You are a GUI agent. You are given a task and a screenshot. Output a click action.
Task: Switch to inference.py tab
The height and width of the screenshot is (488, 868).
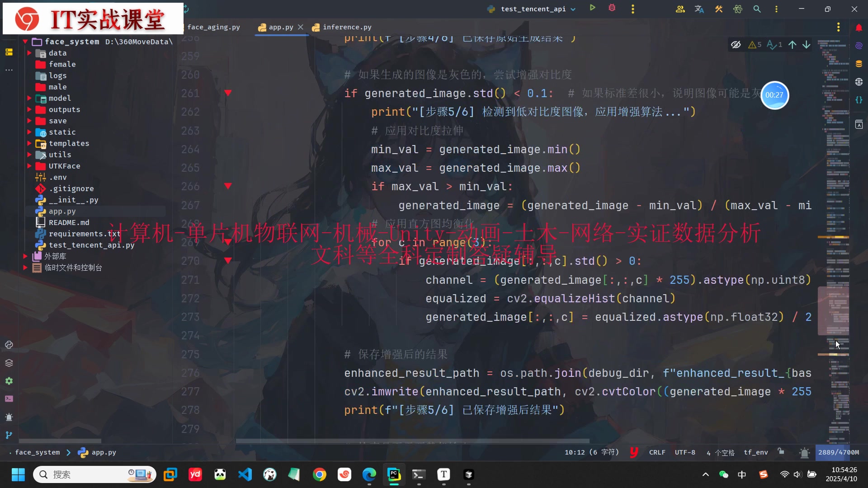pos(347,27)
